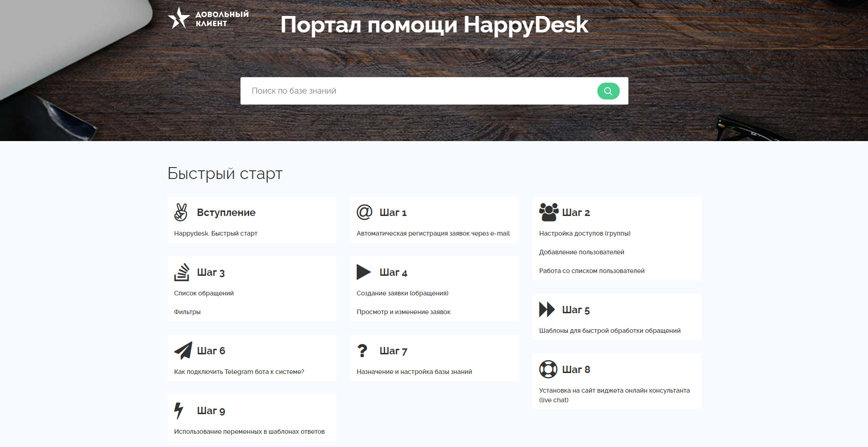Click the stack icon beside Шаг 3
Image resolution: width=868 pixels, height=447 pixels.
[182, 272]
